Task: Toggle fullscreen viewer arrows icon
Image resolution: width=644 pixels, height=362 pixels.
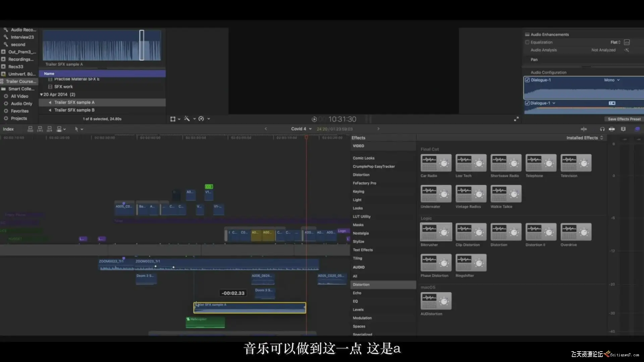Action: click(x=516, y=119)
